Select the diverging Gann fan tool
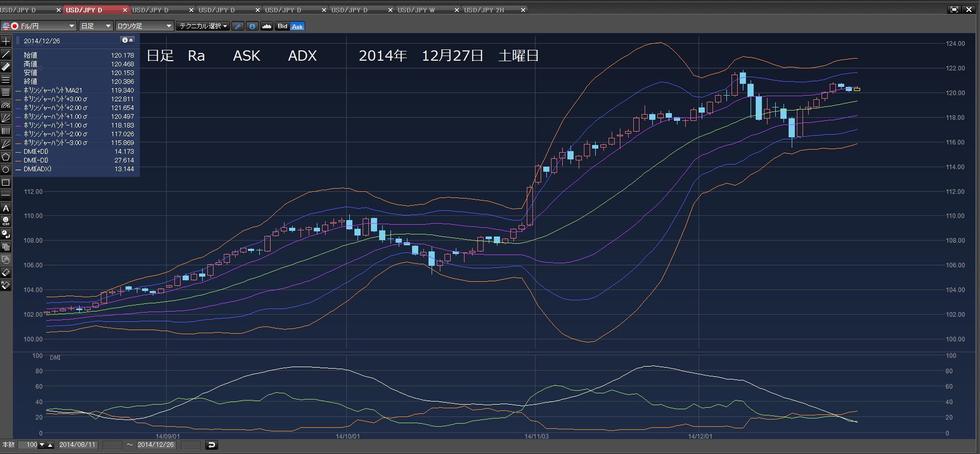The width and height of the screenshot is (980, 454). tap(6, 144)
